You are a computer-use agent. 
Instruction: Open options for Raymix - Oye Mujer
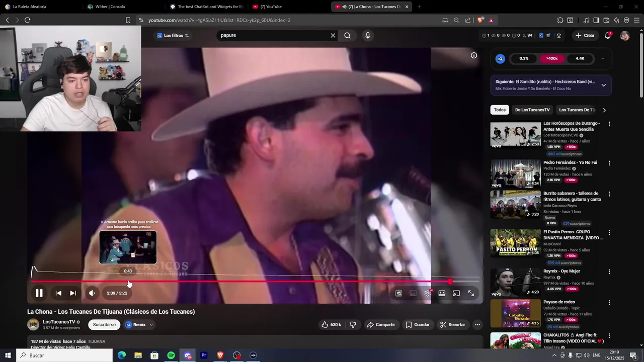[609, 272]
